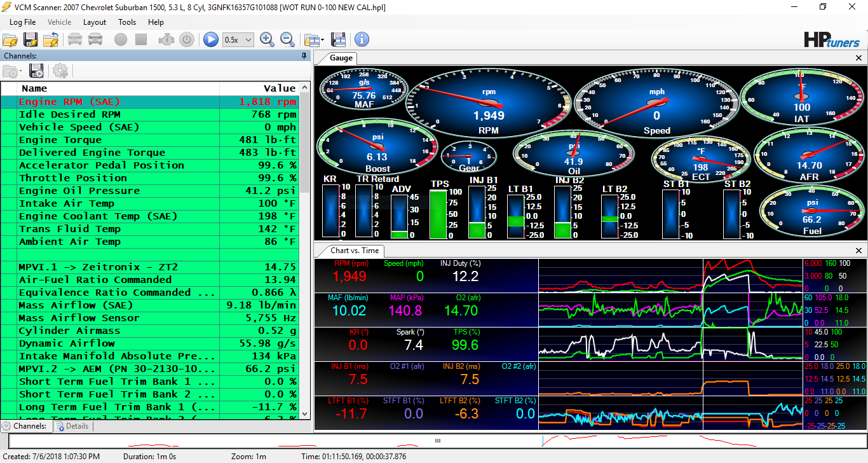Screen dimensions: 868x463
Task: Select the Trans Fluid Temp row
Action: [x=149, y=229]
